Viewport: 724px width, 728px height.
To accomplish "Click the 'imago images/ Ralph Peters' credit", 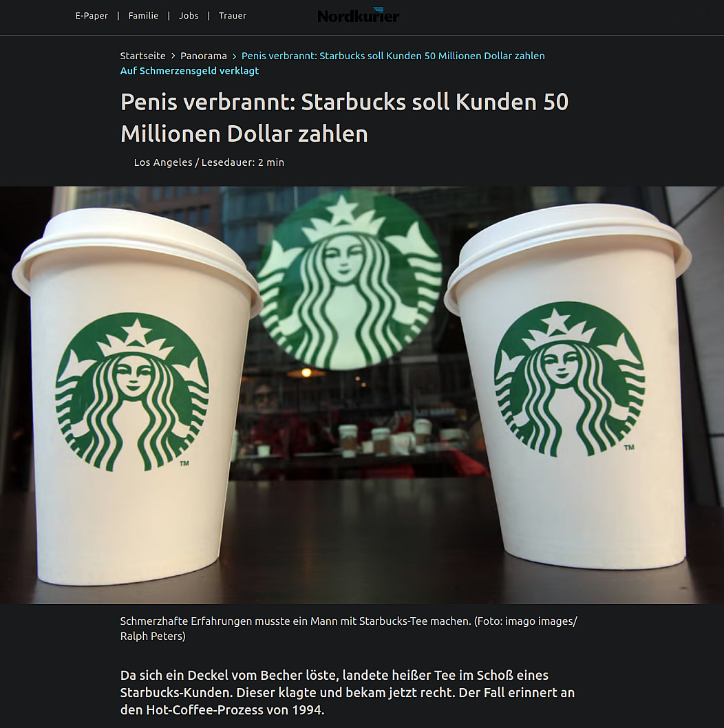I will 348,629.
